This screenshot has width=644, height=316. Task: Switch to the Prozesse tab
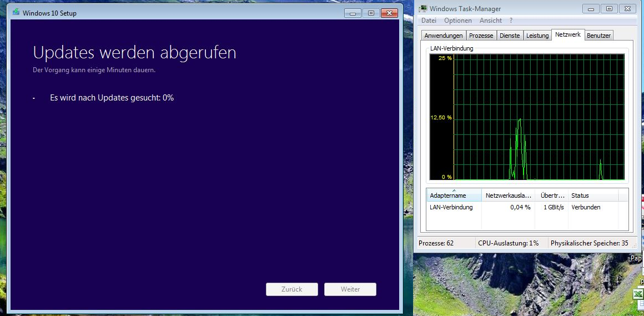click(481, 36)
